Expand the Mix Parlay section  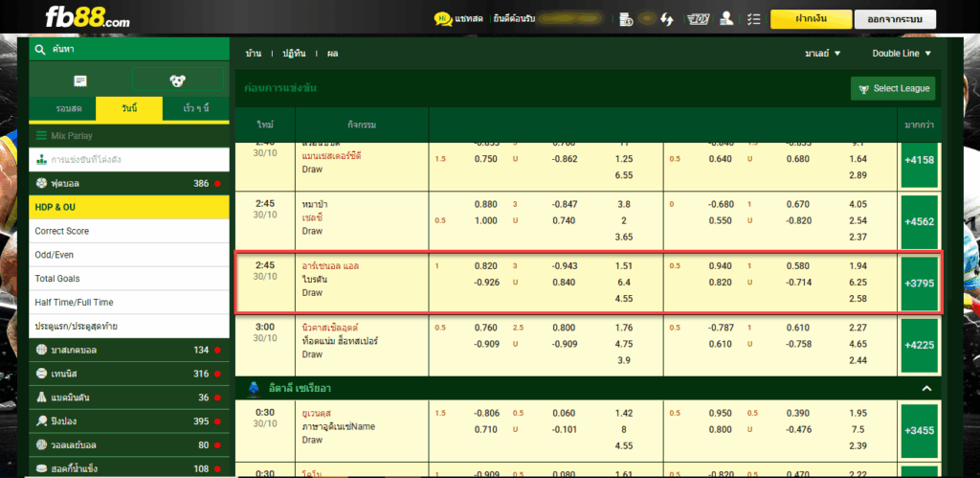pyautogui.click(x=129, y=136)
